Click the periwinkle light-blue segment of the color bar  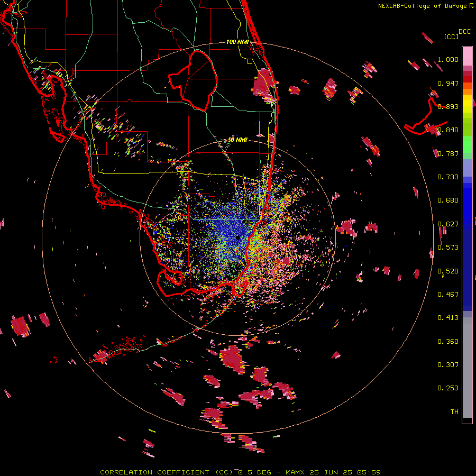[x=467, y=168]
